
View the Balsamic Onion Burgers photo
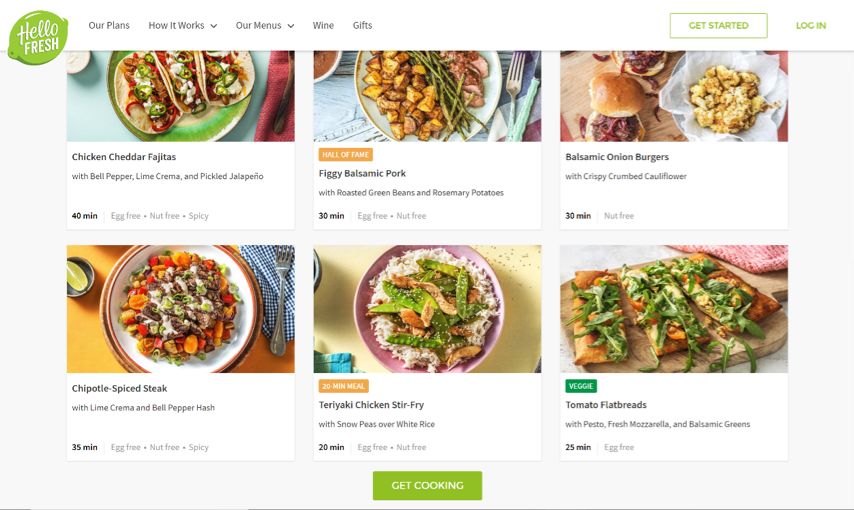pyautogui.click(x=673, y=95)
